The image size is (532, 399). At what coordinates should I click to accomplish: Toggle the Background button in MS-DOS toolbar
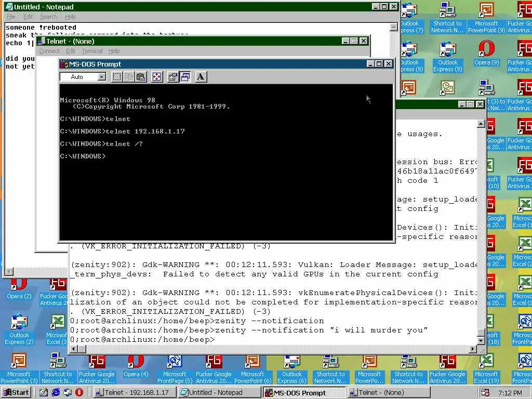click(185, 77)
